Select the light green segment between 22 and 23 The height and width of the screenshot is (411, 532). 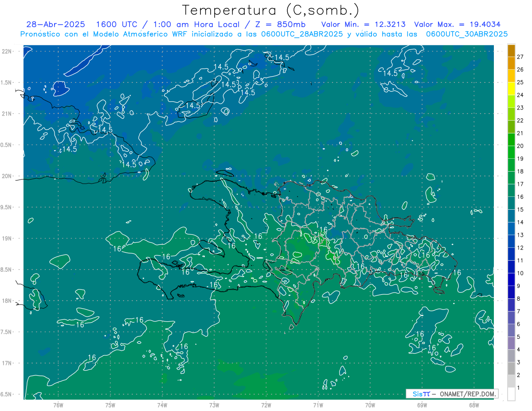[511, 114]
